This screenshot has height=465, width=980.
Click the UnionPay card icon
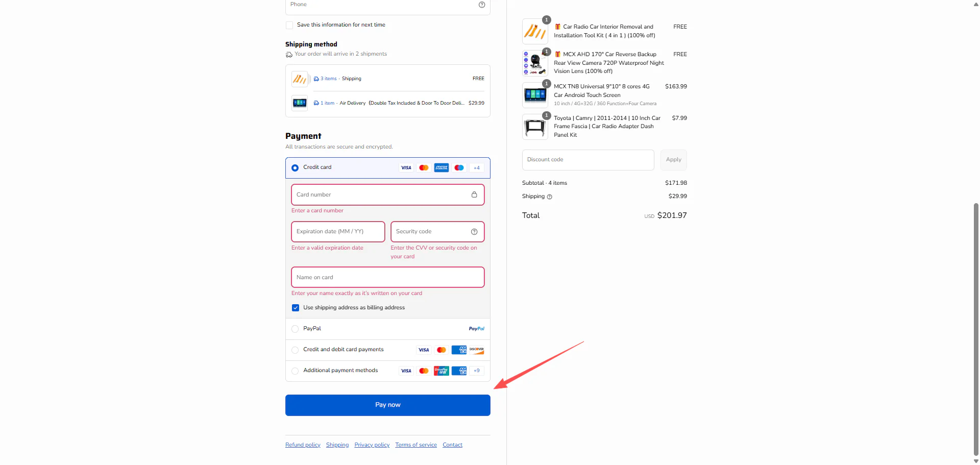(x=441, y=371)
